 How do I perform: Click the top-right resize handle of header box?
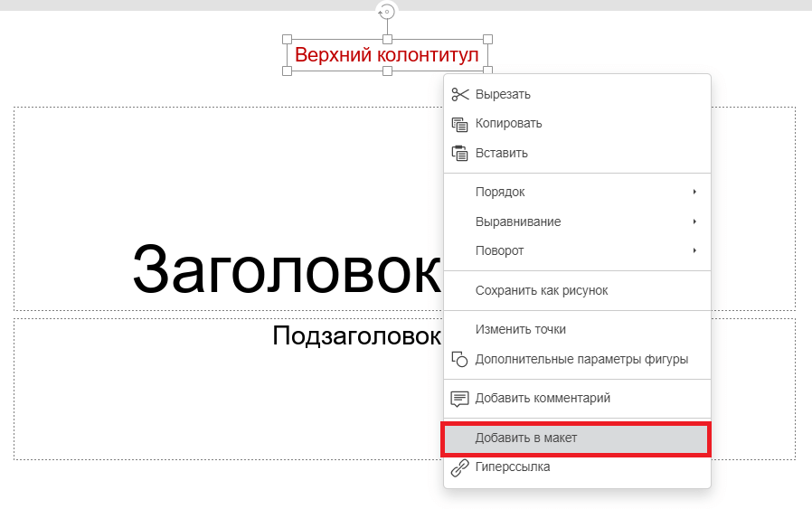[x=487, y=40]
